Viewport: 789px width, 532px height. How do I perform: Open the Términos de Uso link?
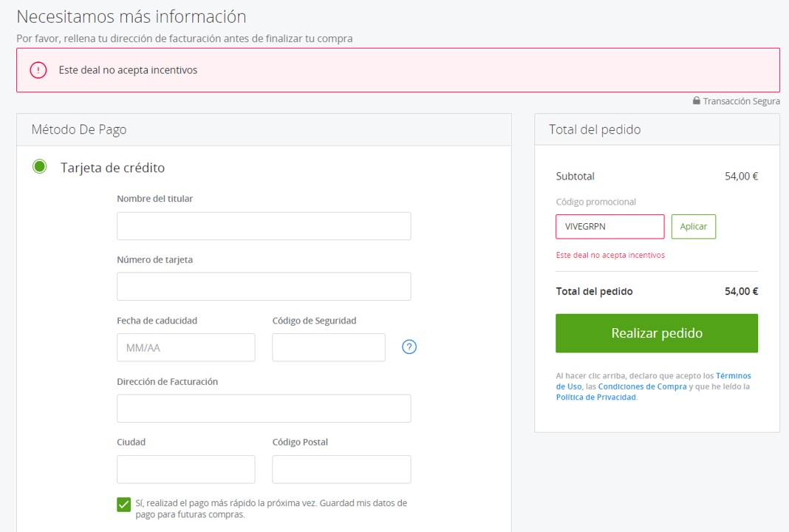tap(733, 376)
